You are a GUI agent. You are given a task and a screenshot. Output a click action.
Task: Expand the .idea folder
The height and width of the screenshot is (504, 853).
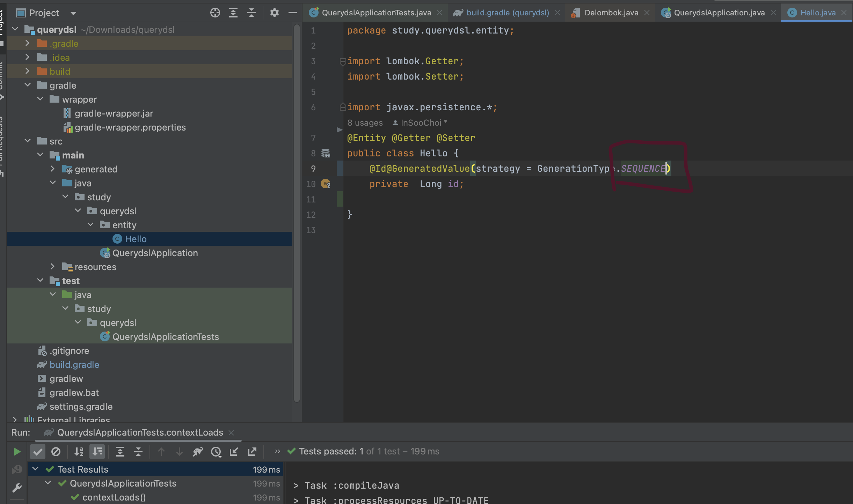[x=27, y=57]
